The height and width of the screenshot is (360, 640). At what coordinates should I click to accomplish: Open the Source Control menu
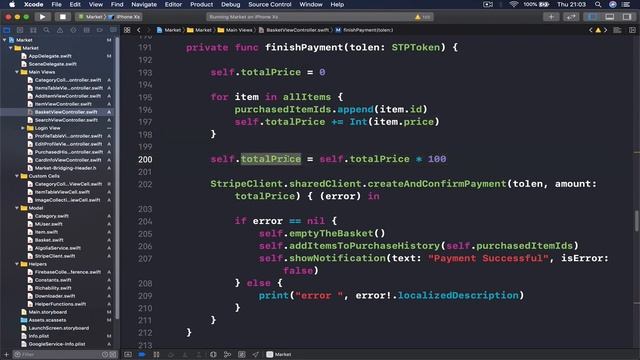270,4
